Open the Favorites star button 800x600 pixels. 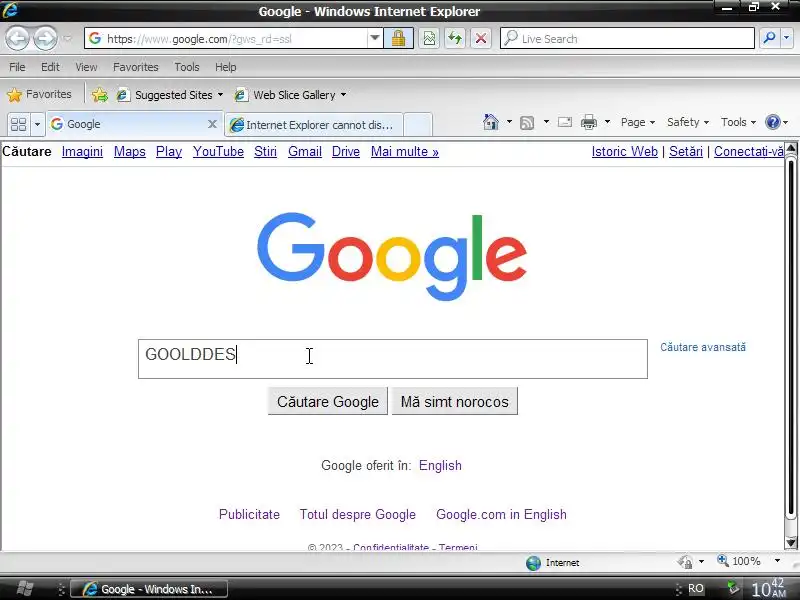40,94
